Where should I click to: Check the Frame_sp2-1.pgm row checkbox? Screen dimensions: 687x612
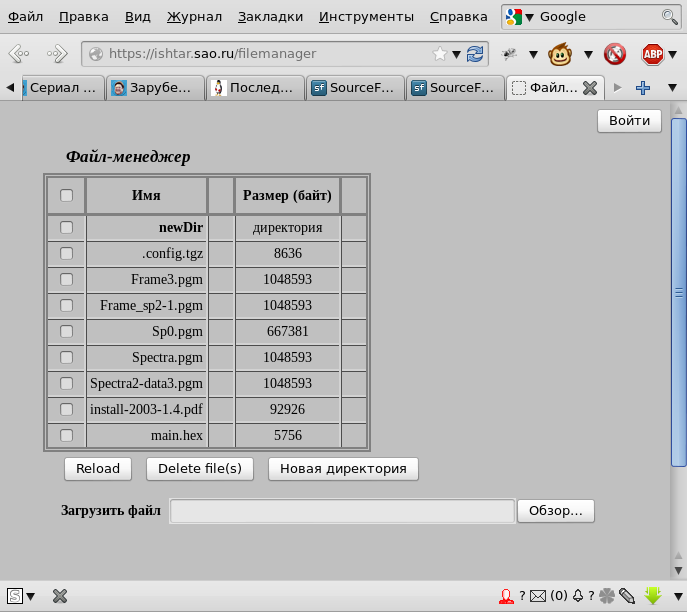point(67,305)
